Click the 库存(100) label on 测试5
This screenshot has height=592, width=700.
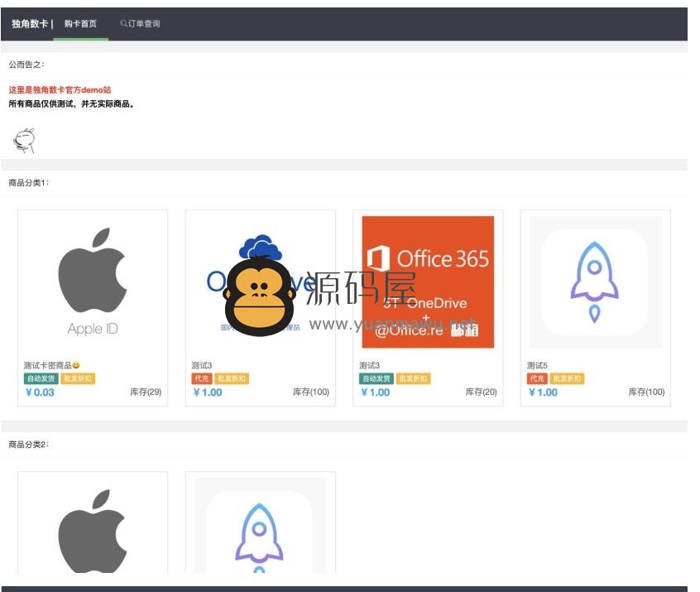pyautogui.click(x=646, y=392)
